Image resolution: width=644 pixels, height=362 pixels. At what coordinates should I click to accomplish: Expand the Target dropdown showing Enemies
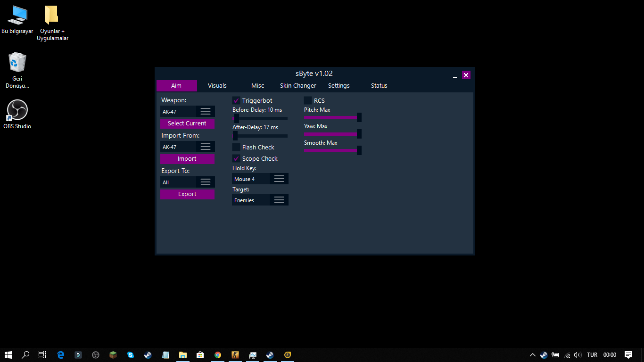260,200
